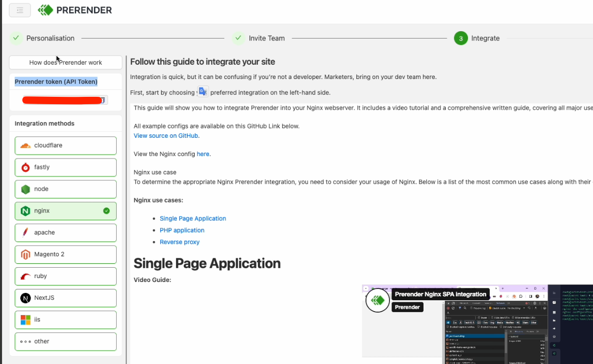Select the Ruby integration icon
Image resolution: width=593 pixels, height=364 pixels.
point(26,276)
